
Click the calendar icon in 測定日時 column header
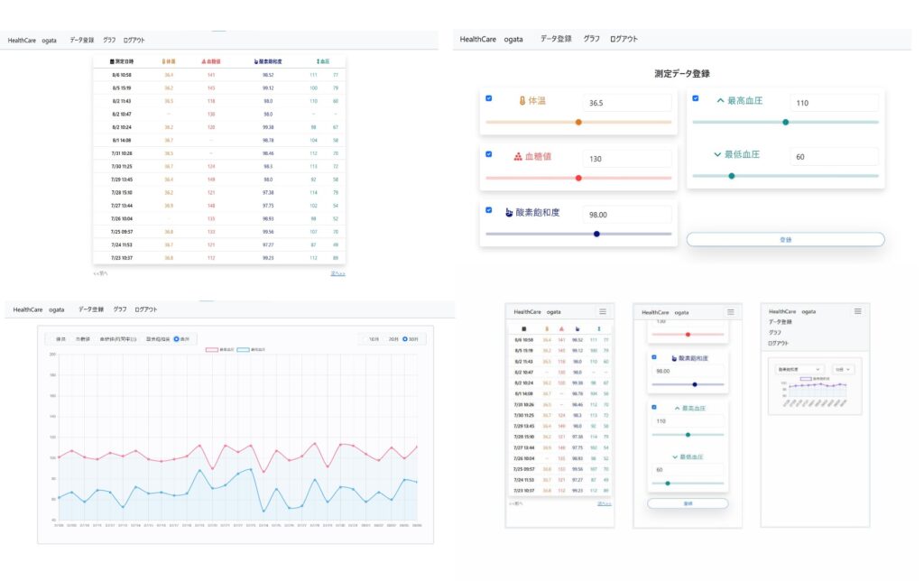coord(112,61)
